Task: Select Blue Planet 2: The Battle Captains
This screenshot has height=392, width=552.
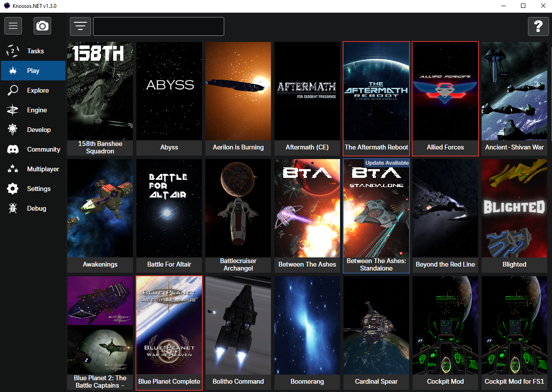Action: [x=100, y=333]
